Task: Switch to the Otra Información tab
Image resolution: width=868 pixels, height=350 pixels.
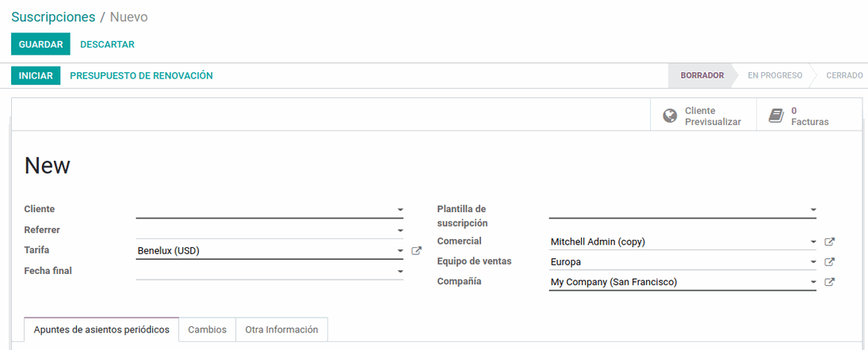Action: (281, 329)
